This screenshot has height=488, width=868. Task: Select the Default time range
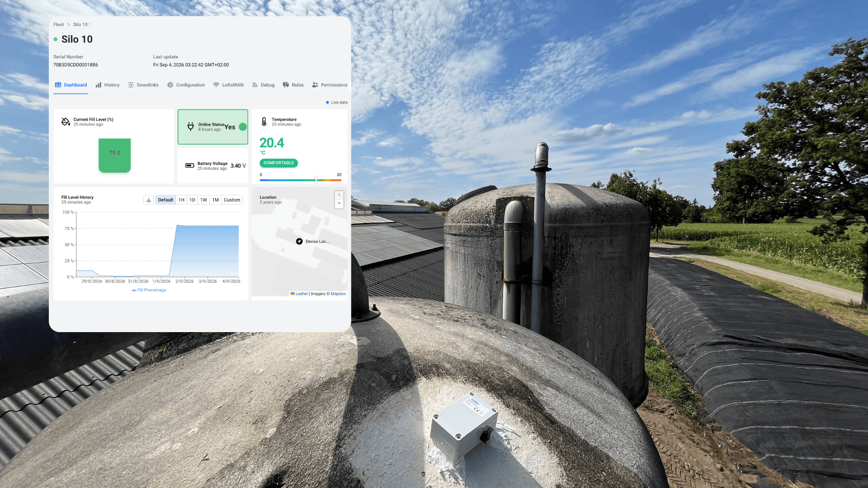coord(165,200)
